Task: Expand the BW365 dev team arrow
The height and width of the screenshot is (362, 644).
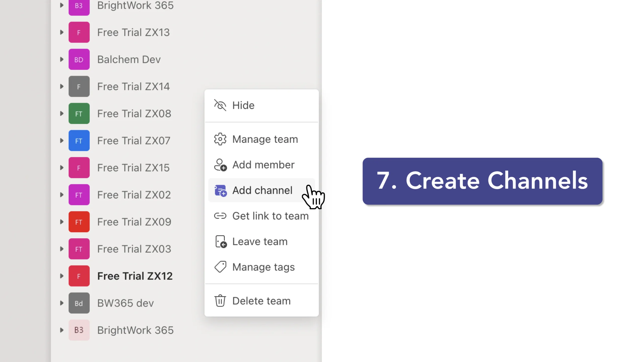Action: pyautogui.click(x=62, y=303)
